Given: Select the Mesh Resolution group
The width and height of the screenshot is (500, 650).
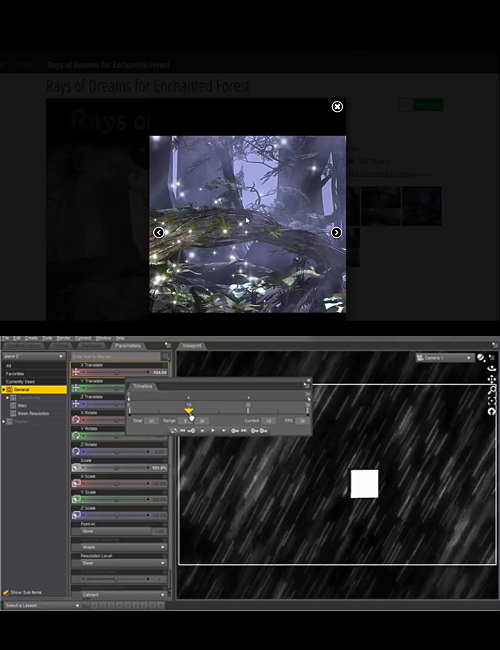Looking at the screenshot, I should (x=33, y=413).
